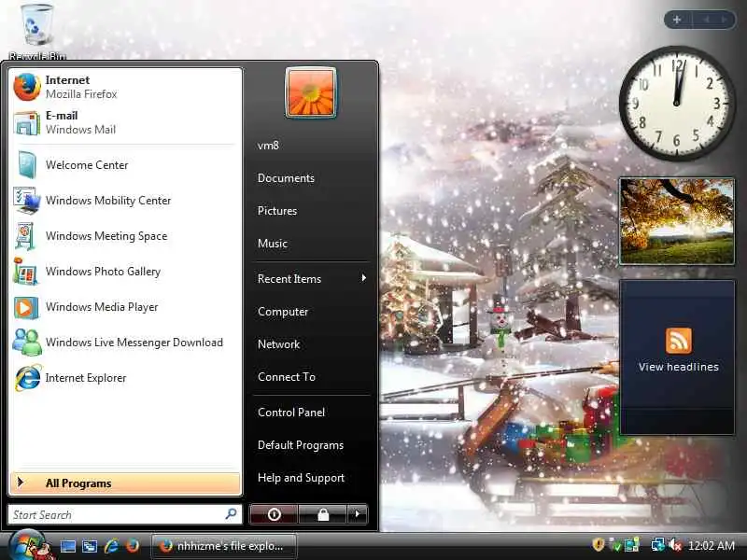Open Default Programs

click(312, 445)
